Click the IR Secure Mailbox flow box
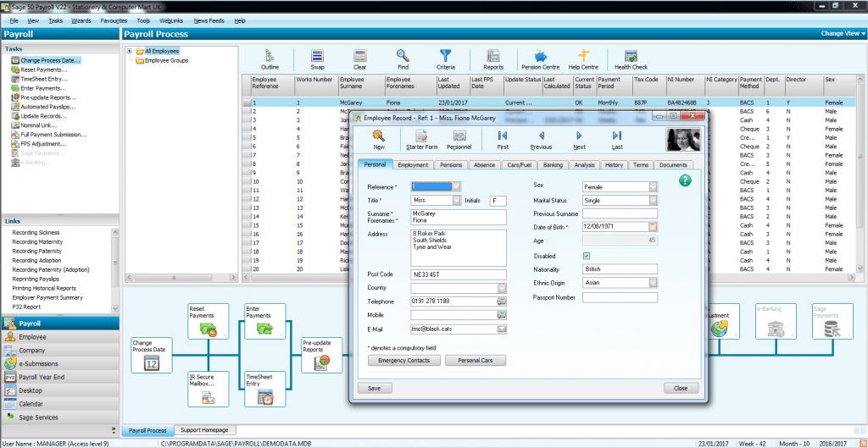 (x=209, y=390)
